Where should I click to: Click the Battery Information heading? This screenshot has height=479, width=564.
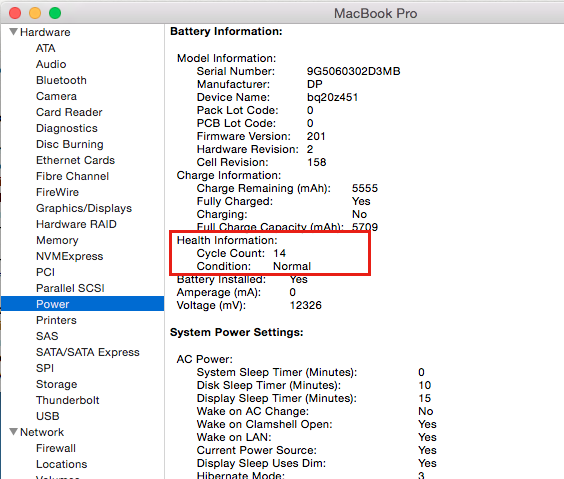point(226,31)
